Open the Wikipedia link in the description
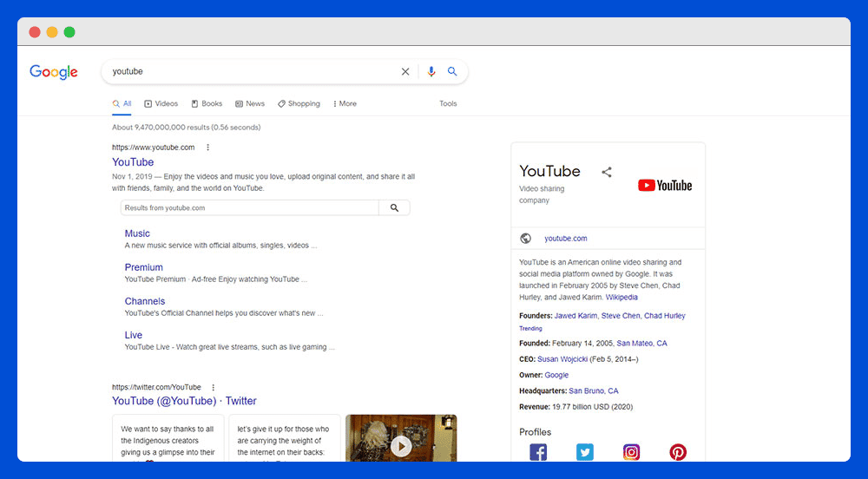Viewport: 868px width, 479px height. (621, 297)
